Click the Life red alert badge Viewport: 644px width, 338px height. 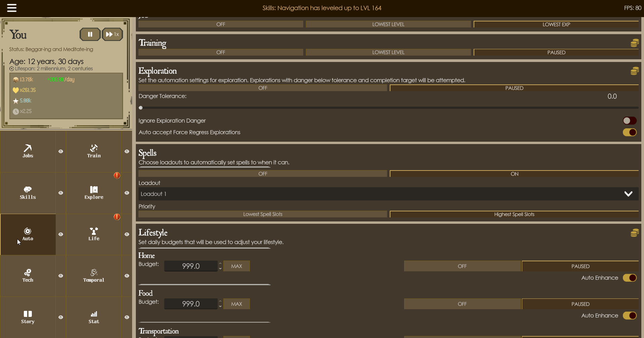tap(117, 217)
